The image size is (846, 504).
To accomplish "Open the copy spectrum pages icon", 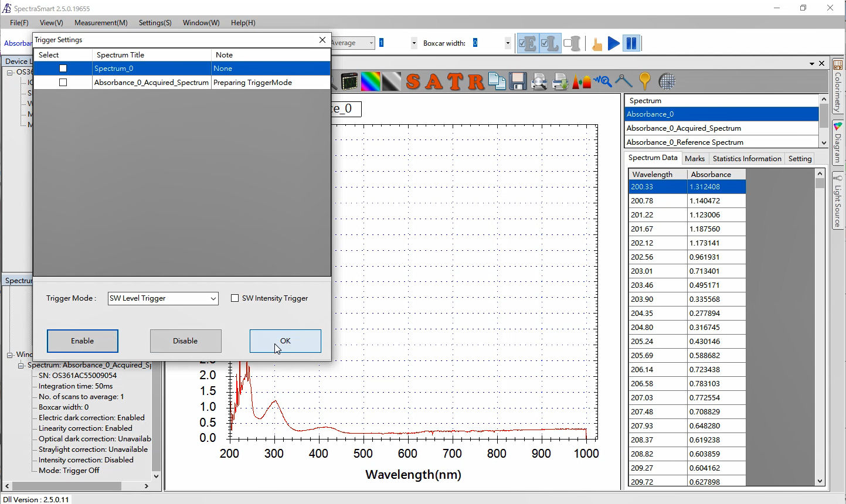I will coord(497,81).
